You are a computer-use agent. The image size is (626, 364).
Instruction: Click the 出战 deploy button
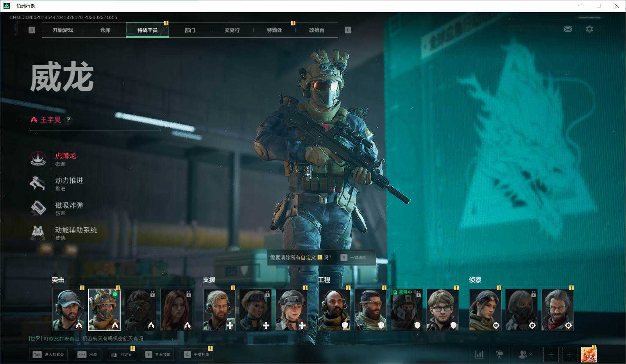87,355
